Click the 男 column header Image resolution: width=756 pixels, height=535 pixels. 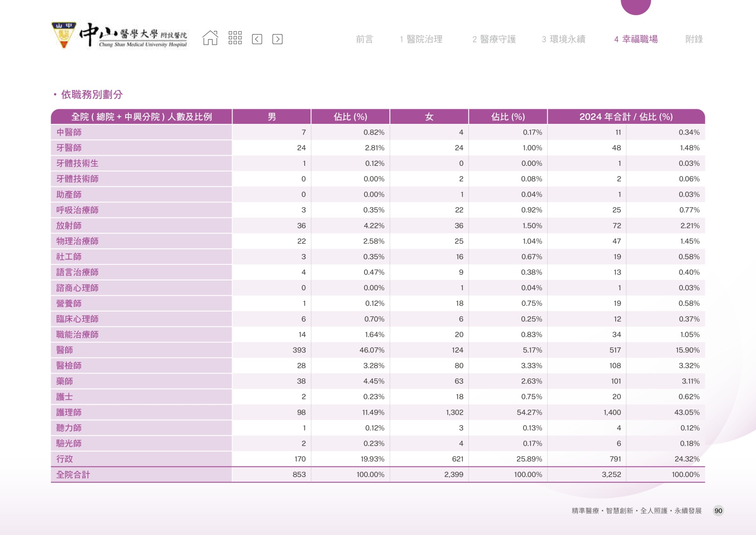pyautogui.click(x=272, y=117)
